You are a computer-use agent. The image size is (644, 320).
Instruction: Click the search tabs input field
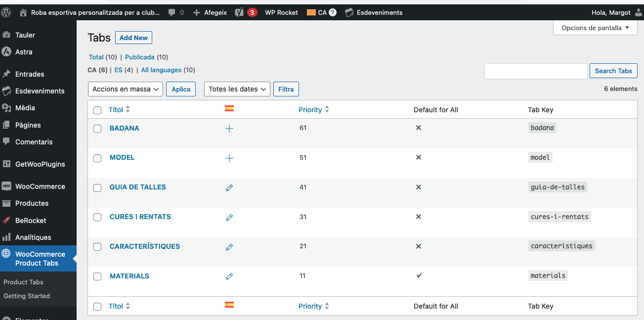click(x=536, y=71)
